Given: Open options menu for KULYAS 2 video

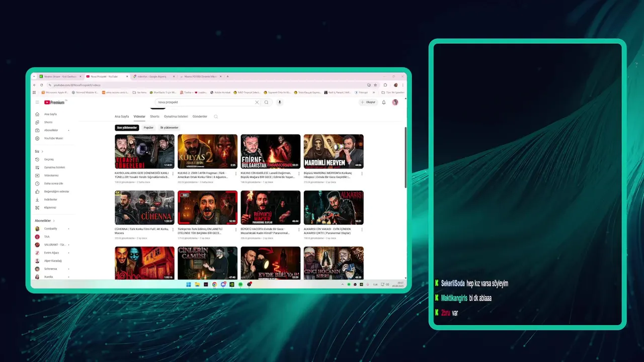Looking at the screenshot, I should tap(236, 173).
